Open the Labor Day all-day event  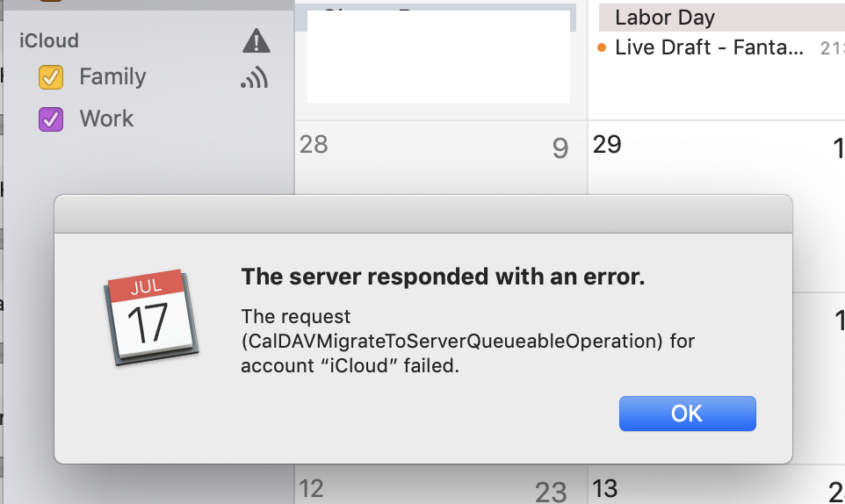tap(665, 18)
